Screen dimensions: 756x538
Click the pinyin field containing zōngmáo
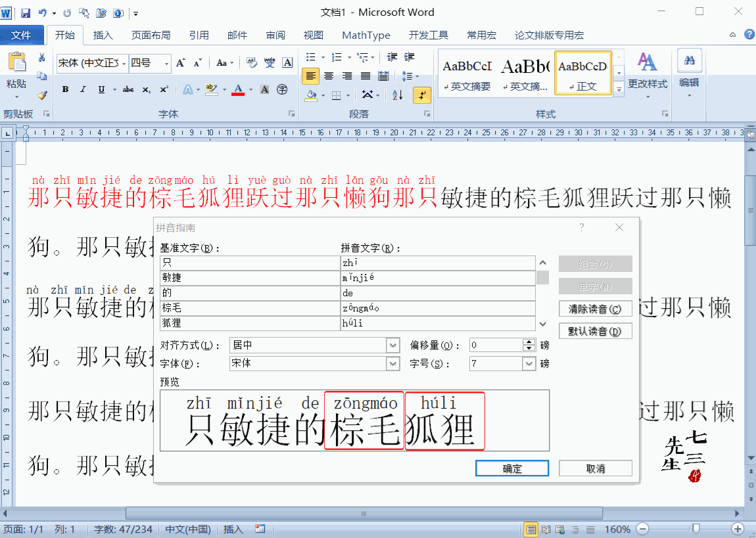438,308
